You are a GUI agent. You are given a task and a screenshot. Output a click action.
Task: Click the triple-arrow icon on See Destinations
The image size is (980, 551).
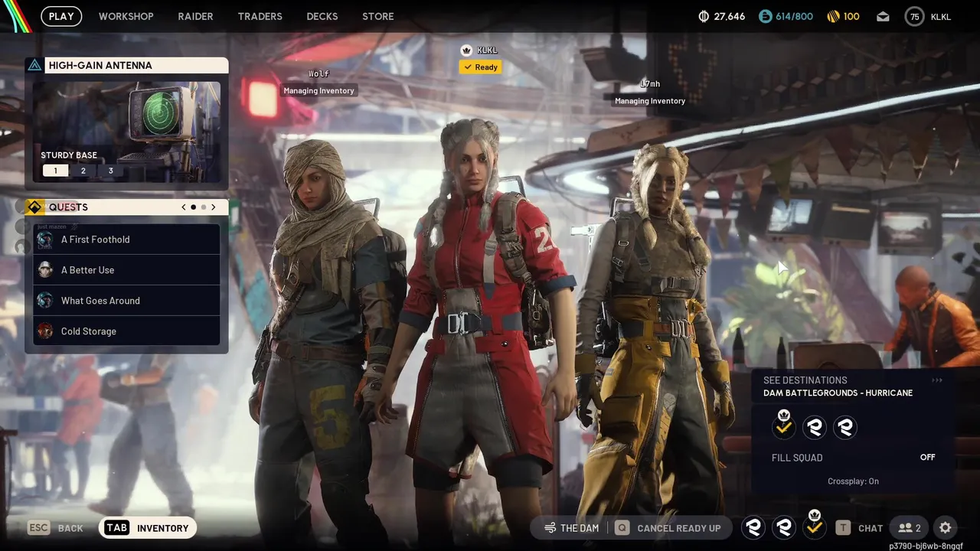937,380
